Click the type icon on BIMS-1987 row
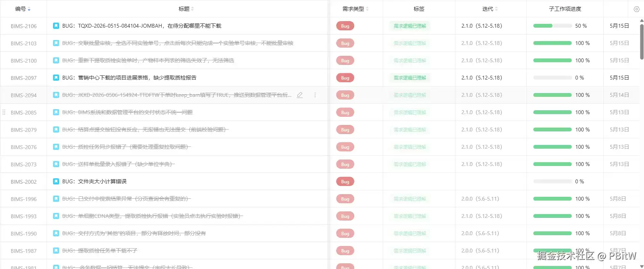Viewport: 644px width, 269px height. (56, 251)
